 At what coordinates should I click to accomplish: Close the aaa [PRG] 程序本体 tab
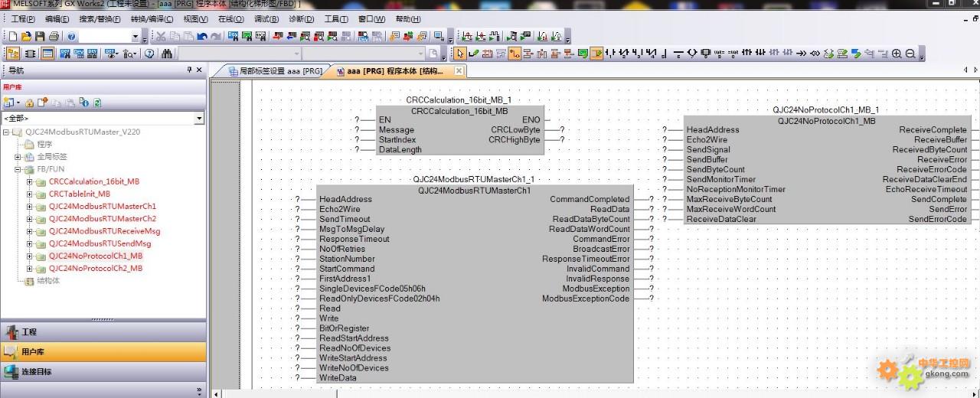[x=459, y=71]
